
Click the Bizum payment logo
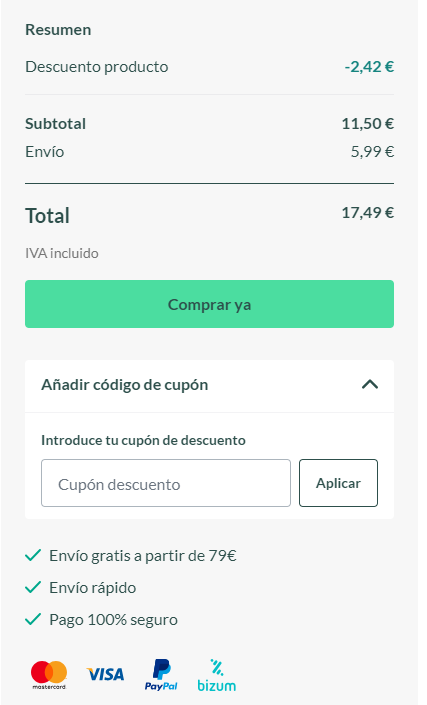click(x=217, y=675)
